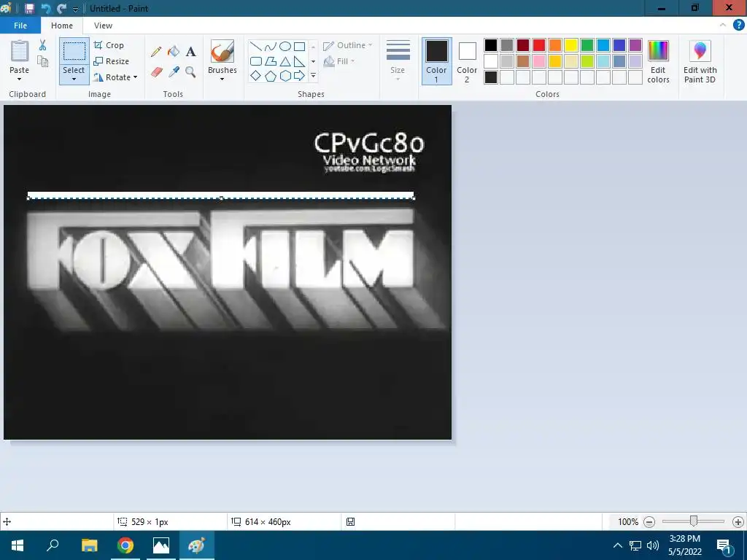Select the Pencil tool
This screenshot has width=747, height=560.
[156, 52]
